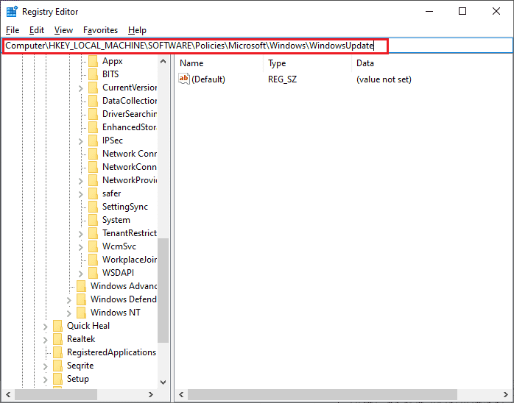Select the (Default) value name

[x=208, y=79]
